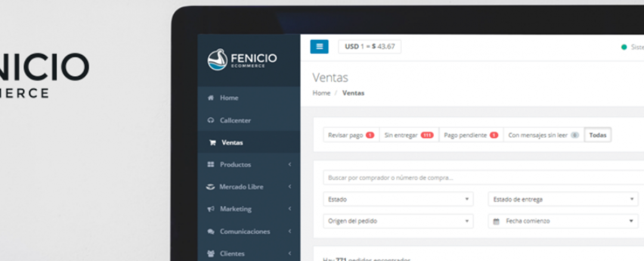Image resolution: width=644 pixels, height=261 pixels.
Task: Click the Productos grid icon
Action: point(210,164)
